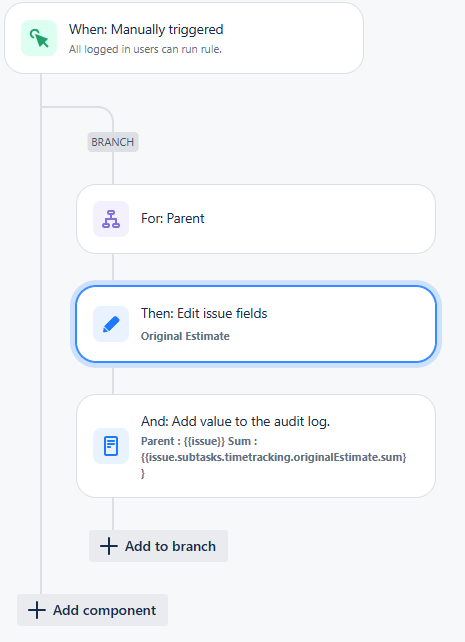
Task: Click the 'When: Manually triggered' title text
Action: pos(146,29)
